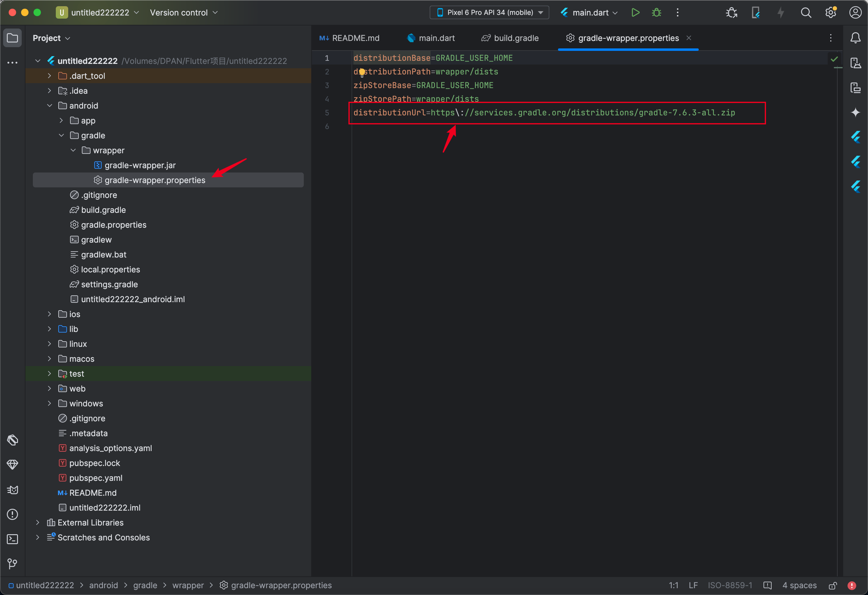Click the 1:1 cursor position indicator
Viewport: 868px width, 595px height.
click(673, 585)
